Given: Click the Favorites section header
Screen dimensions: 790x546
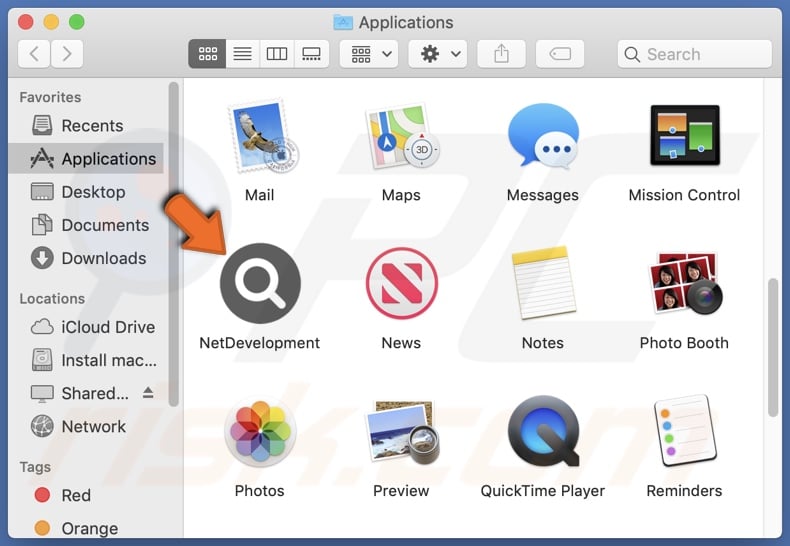Looking at the screenshot, I should (50, 97).
